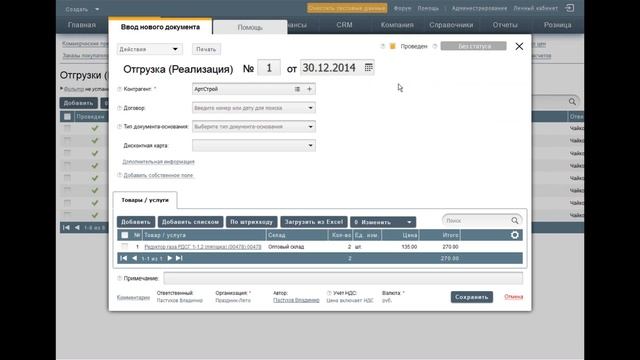Screen dimensions: 640x360
Task: Click into the Примечание text field
Action: tap(343, 278)
